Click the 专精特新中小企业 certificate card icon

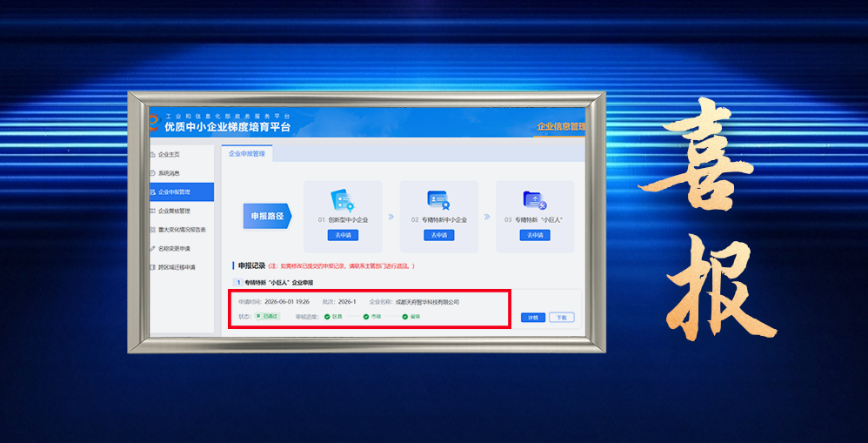[x=438, y=200]
